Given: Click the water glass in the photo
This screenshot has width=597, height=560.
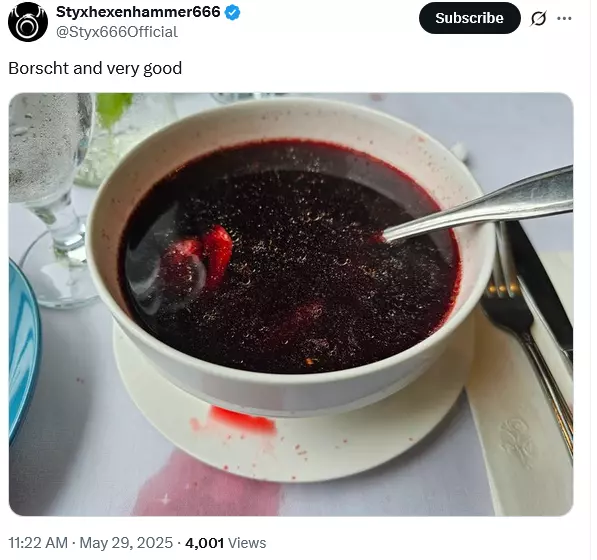Looking at the screenshot, I should tap(49, 198).
